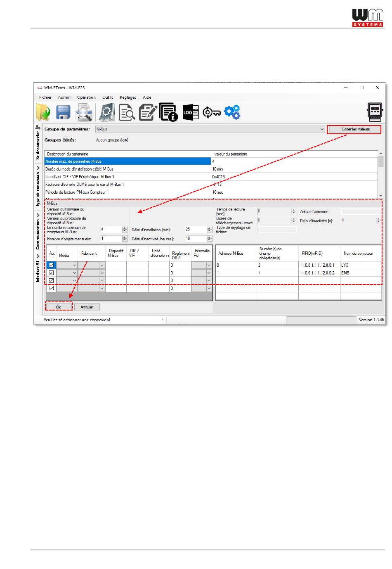Toggle the fourth row Act checkbox
Image resolution: width=392 pixels, height=569 pixels.
click(x=52, y=288)
